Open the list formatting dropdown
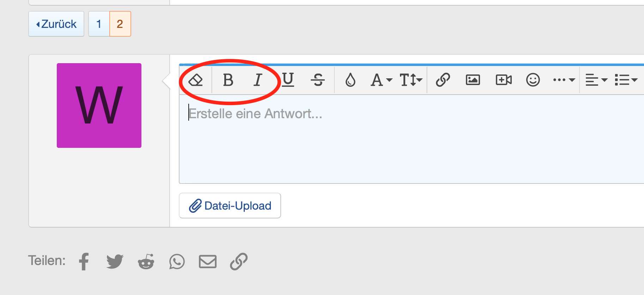The image size is (644, 295). [x=626, y=80]
